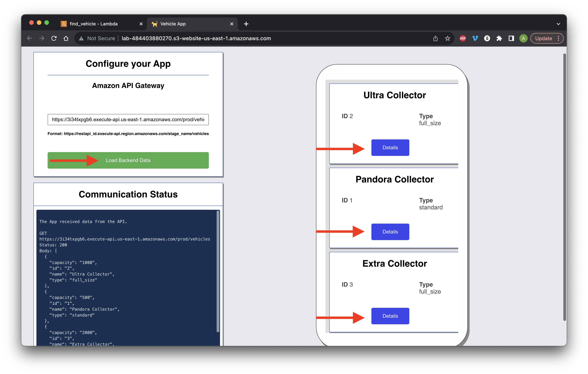This screenshot has height=374, width=588.
Task: Open a new browser tab
Action: coord(246,24)
